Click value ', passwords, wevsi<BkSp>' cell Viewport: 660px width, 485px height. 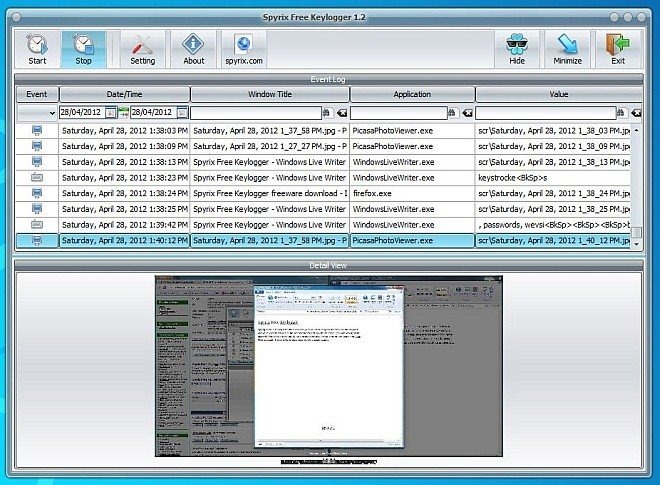(553, 225)
